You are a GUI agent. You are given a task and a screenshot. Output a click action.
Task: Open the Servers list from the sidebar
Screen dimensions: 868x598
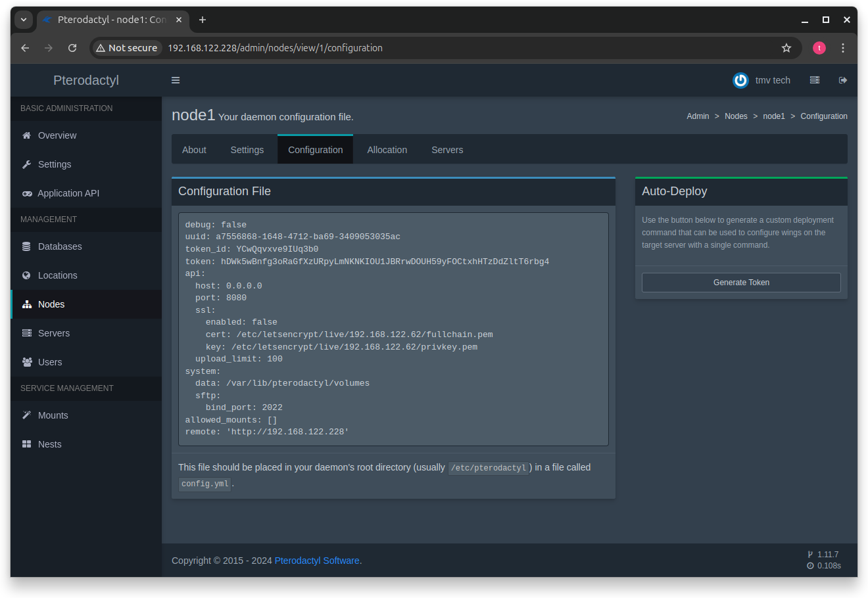coord(53,333)
